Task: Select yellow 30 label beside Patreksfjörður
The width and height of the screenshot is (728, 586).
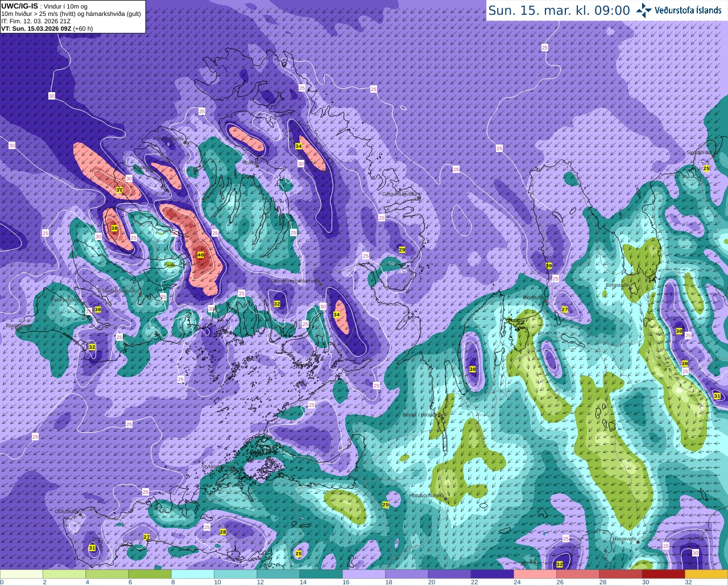Action: click(98, 309)
